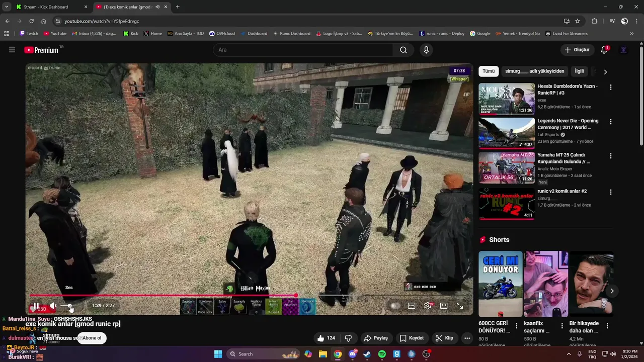Select the İlgili filter chip
Screen dimensions: 644x362
pyautogui.click(x=579, y=71)
